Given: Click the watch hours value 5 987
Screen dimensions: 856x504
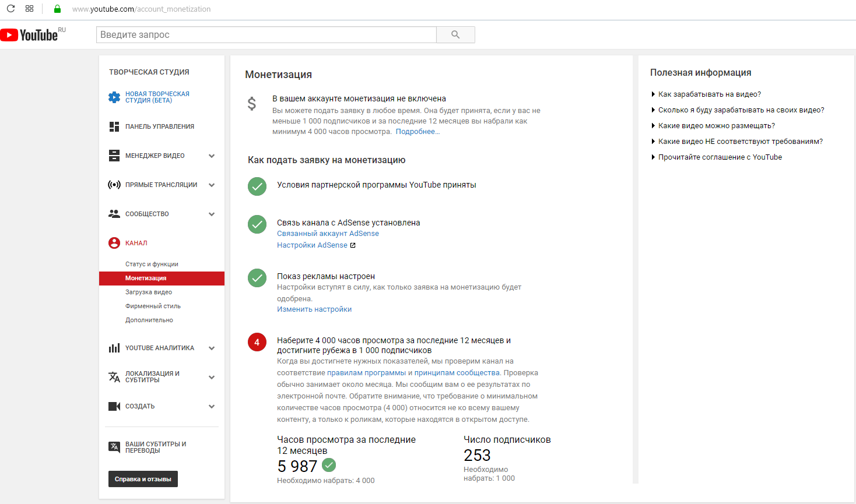Looking at the screenshot, I should point(297,466).
